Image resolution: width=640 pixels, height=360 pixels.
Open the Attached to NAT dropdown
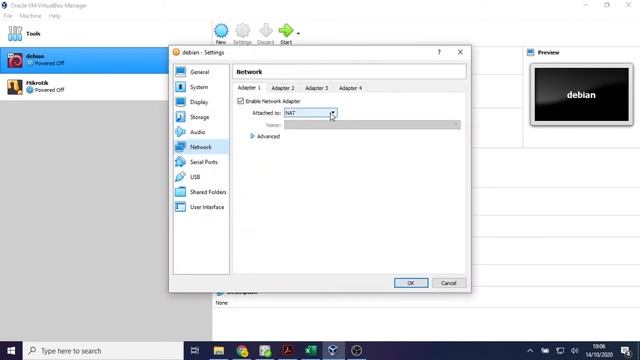(x=311, y=113)
